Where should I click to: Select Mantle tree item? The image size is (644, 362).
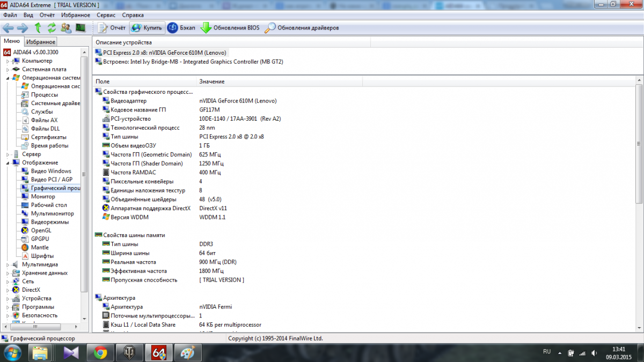(x=40, y=247)
